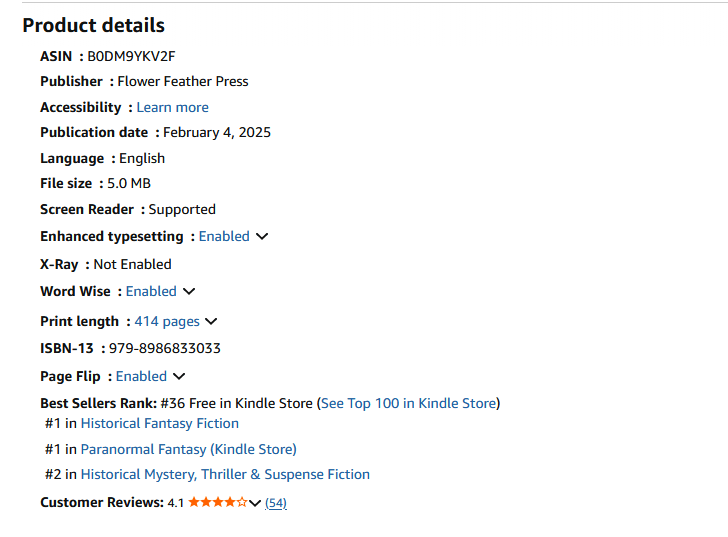Screen dimensions: 728x537
Task: Expand the Enhanced typesetting chevron
Action: click(x=262, y=237)
